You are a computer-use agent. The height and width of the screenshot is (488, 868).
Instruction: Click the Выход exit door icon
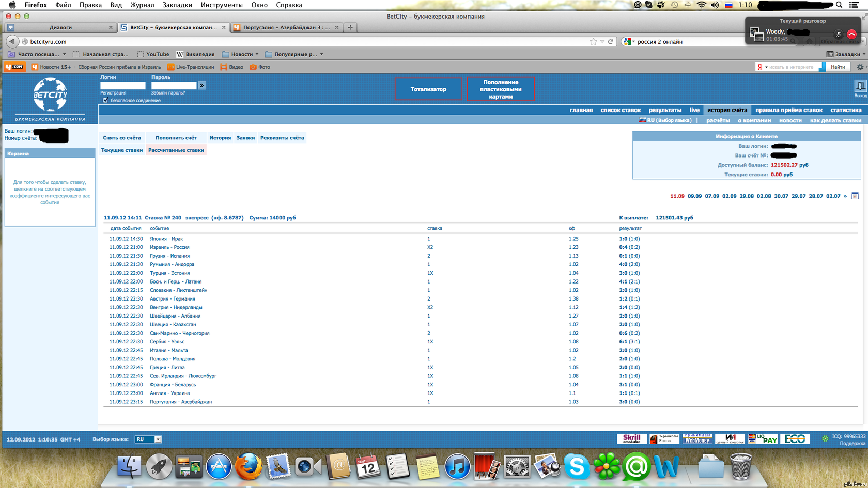(x=860, y=87)
